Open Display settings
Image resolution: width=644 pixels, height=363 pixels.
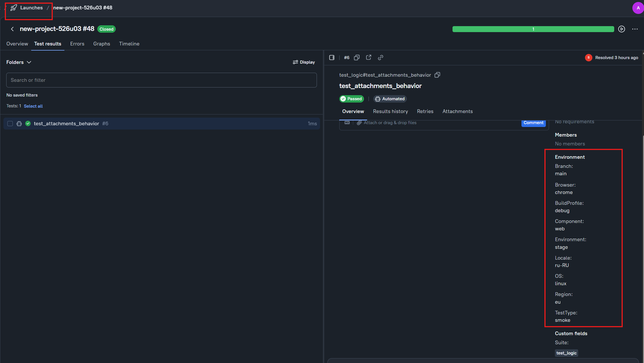304,62
